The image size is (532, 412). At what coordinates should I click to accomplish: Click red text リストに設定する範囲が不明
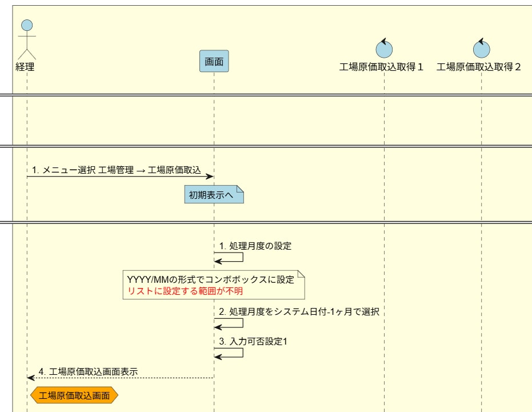185,291
